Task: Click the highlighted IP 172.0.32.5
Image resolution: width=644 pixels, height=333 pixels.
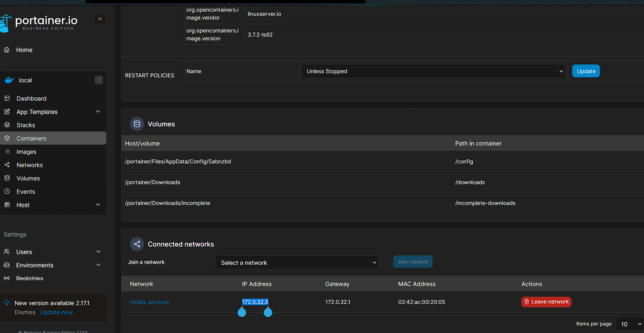Action: tap(255, 302)
